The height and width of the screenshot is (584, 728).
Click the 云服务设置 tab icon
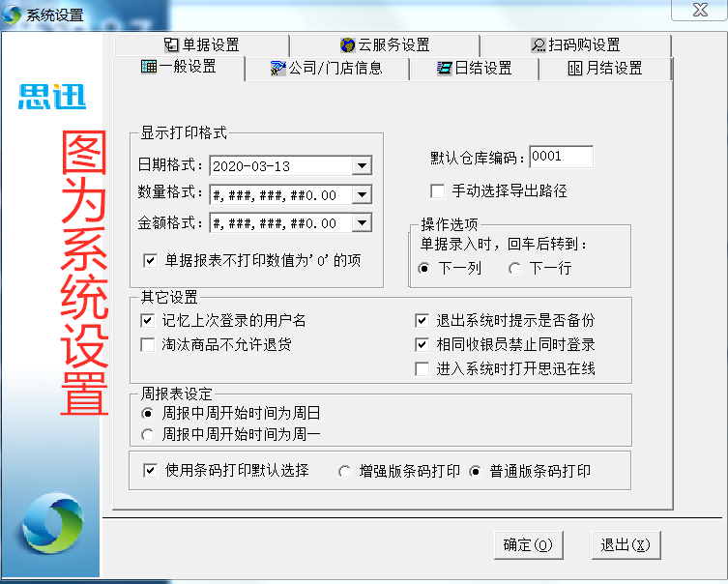pos(347,45)
